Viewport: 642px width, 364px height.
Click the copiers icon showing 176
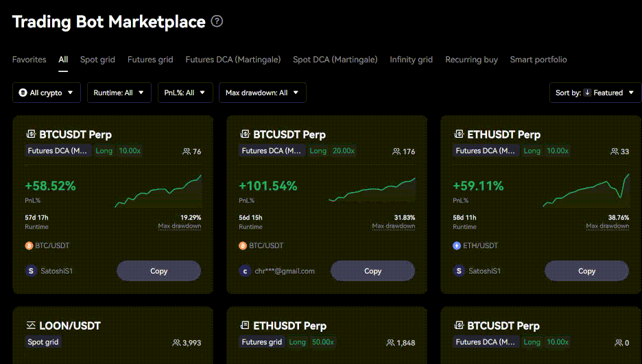[x=396, y=151]
